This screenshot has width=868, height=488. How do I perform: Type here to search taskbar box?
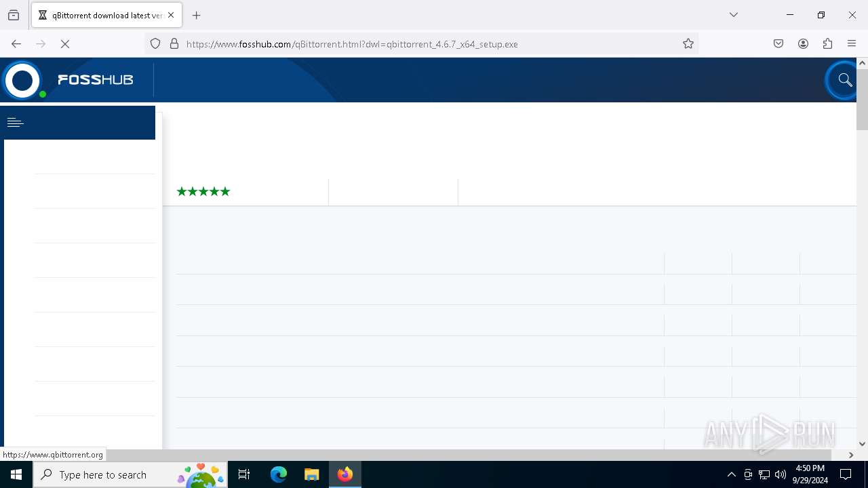point(130,474)
